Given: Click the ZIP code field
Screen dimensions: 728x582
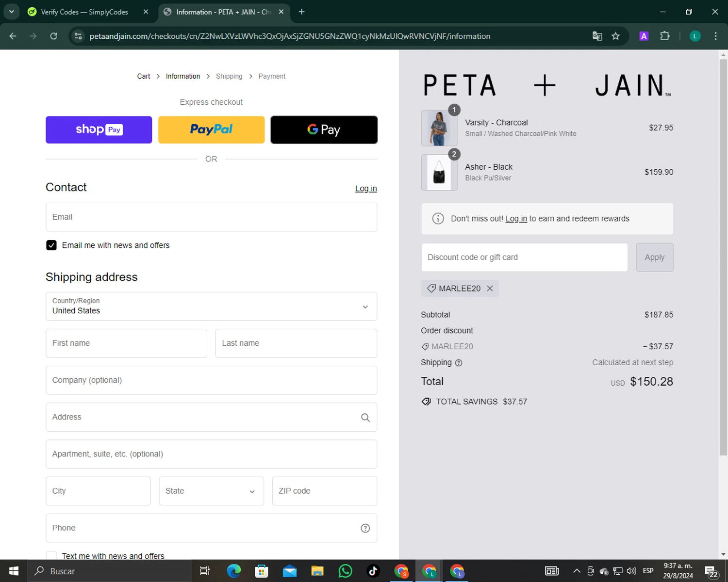Looking at the screenshot, I should tap(324, 491).
